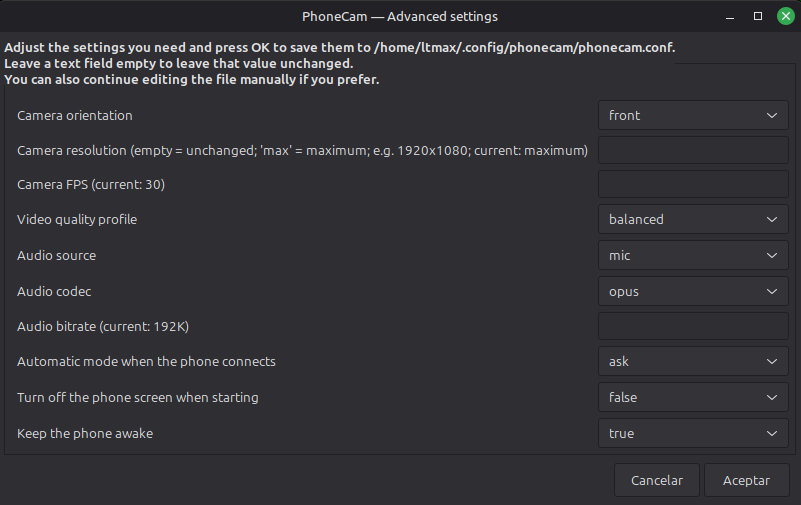The width and height of the screenshot is (801, 505).
Task: Click 'You can also continue editing' instruction line
Action: (192, 80)
